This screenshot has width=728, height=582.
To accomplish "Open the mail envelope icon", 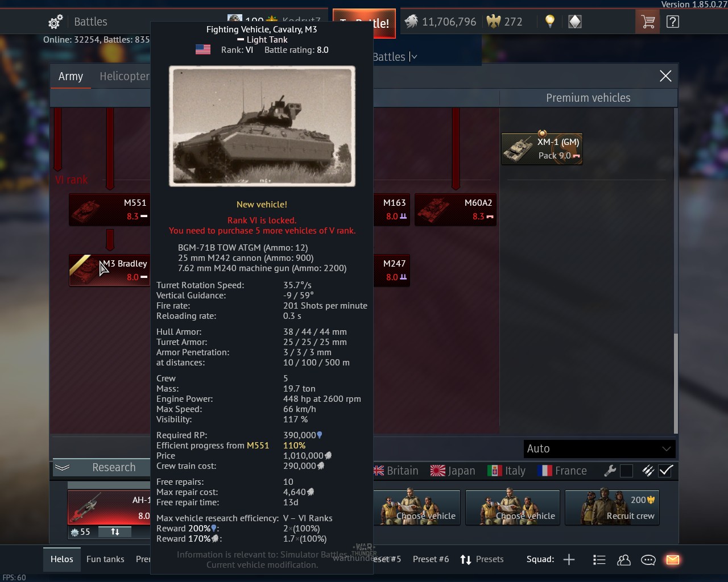I will pyautogui.click(x=673, y=560).
